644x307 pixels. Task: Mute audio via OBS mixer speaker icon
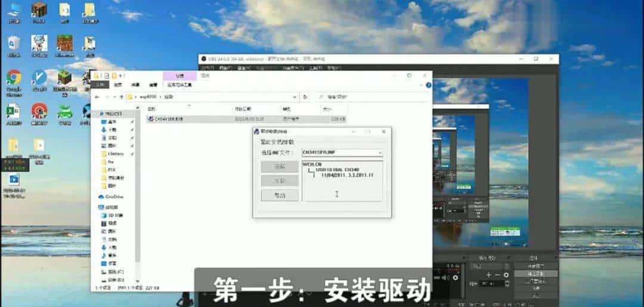pos(445,278)
